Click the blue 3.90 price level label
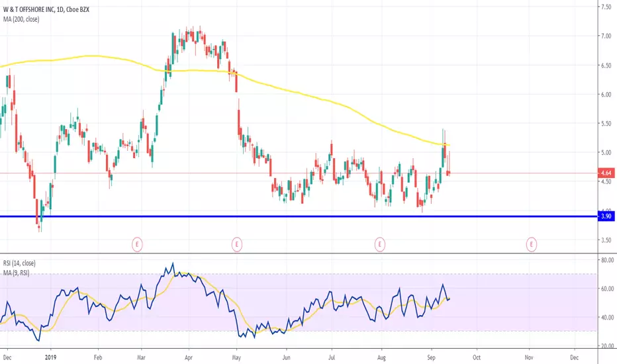The height and width of the screenshot is (364, 617). [x=606, y=216]
